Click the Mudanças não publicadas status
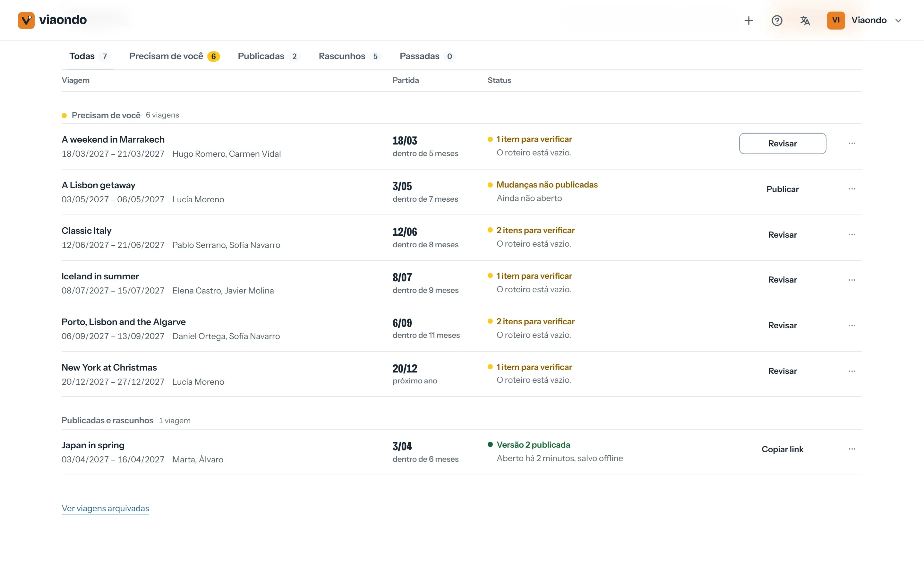The image size is (924, 578). [x=547, y=185]
